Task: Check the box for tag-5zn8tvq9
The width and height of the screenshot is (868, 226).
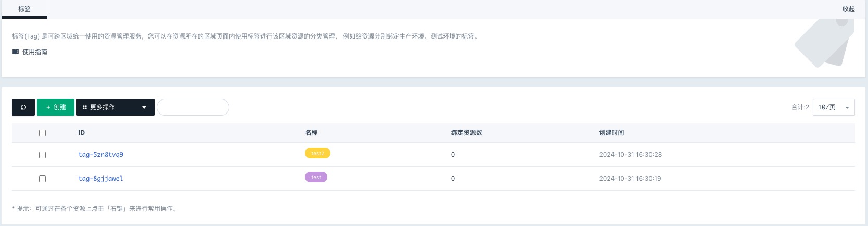Action: pos(43,155)
